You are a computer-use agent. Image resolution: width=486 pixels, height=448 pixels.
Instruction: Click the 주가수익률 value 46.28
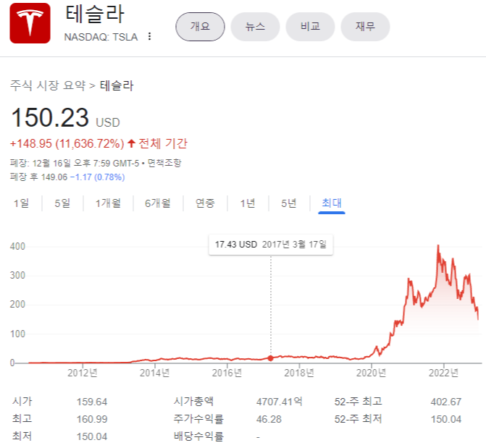click(x=269, y=419)
